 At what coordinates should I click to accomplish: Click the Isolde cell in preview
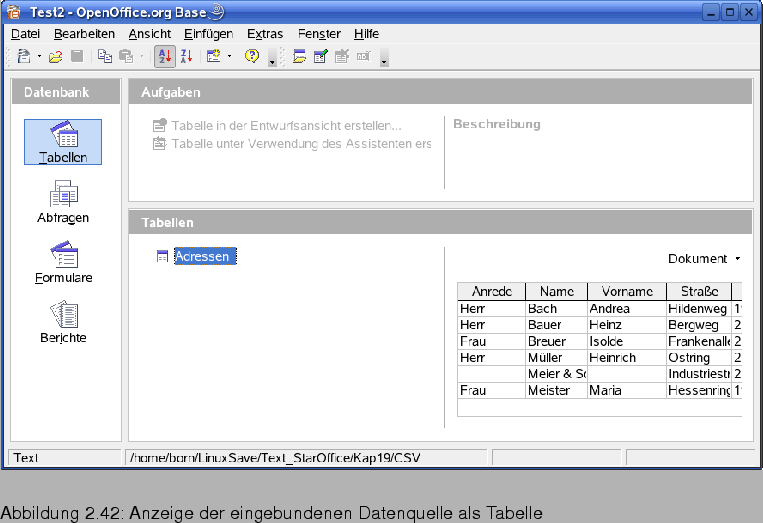[x=627, y=341]
